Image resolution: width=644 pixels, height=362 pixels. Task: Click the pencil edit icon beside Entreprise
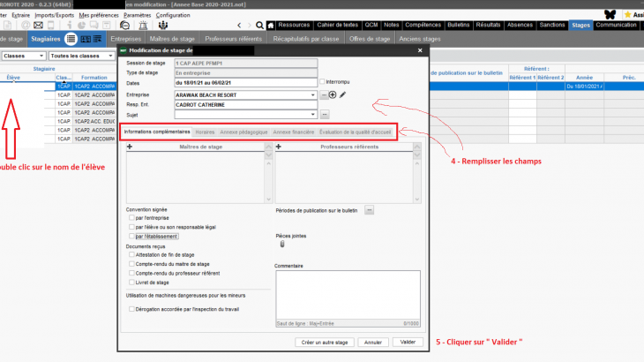[343, 94]
